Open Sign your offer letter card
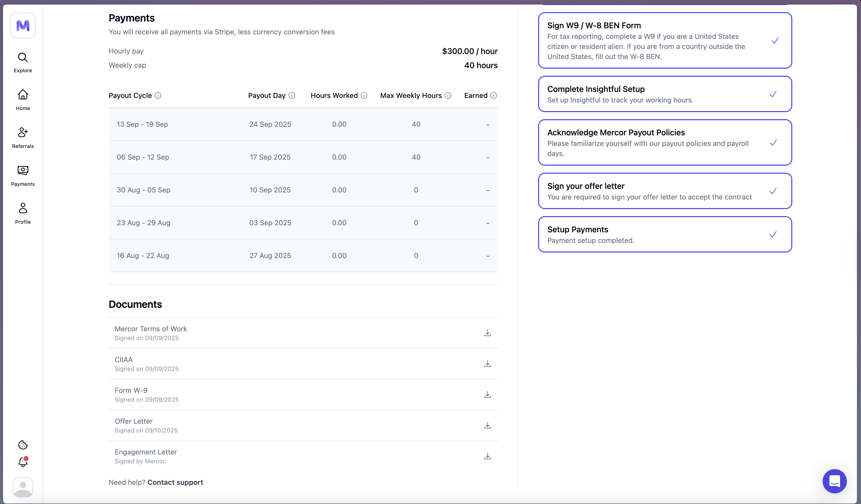The width and height of the screenshot is (861, 504). click(x=665, y=191)
